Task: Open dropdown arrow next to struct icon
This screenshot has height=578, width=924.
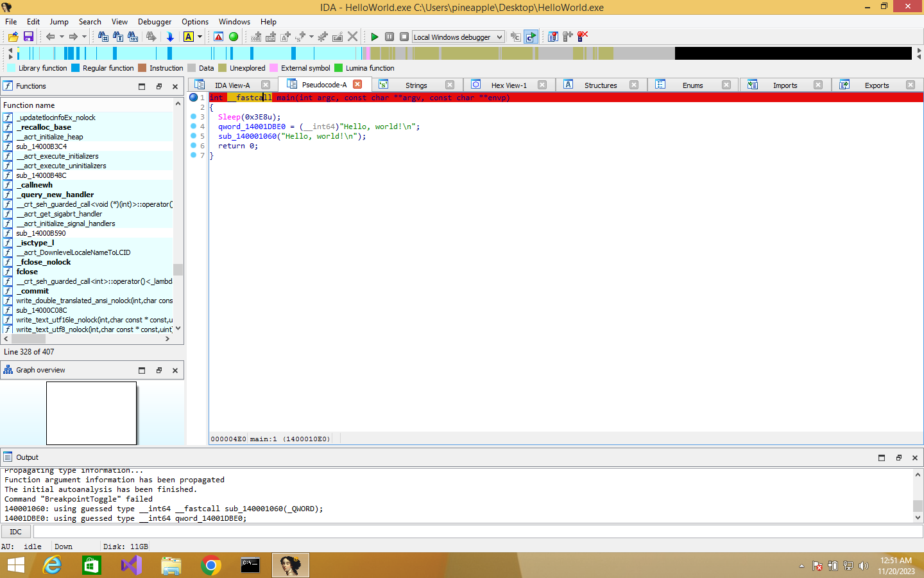Action: pyautogui.click(x=312, y=37)
